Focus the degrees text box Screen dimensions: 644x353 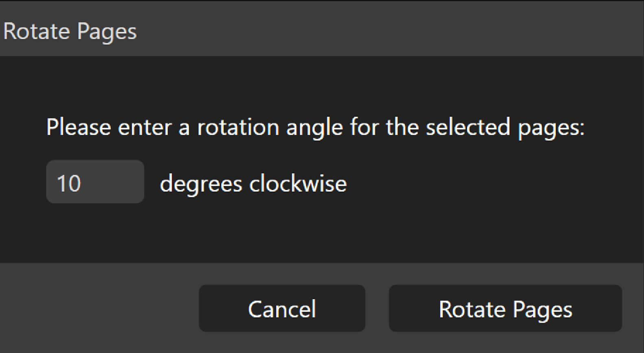[x=95, y=182]
